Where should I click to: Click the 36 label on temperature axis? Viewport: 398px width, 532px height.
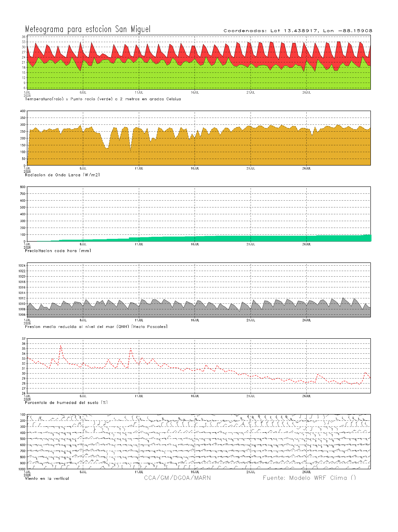coord(24,37)
